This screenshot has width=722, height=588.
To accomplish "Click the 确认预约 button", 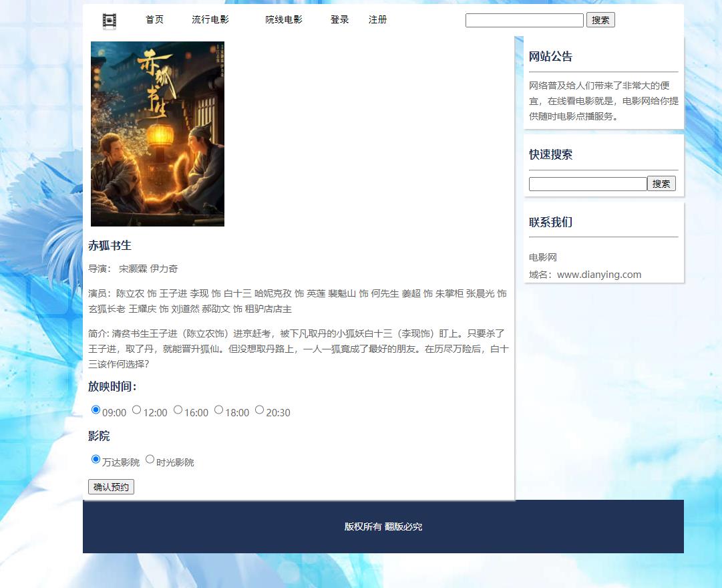I will [111, 487].
